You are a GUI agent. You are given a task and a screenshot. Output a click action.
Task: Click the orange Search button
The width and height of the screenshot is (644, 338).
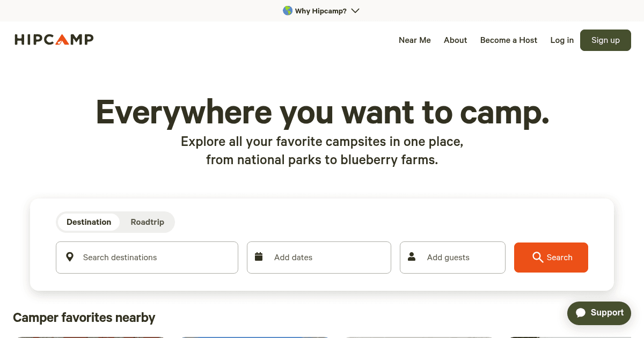[x=551, y=258]
